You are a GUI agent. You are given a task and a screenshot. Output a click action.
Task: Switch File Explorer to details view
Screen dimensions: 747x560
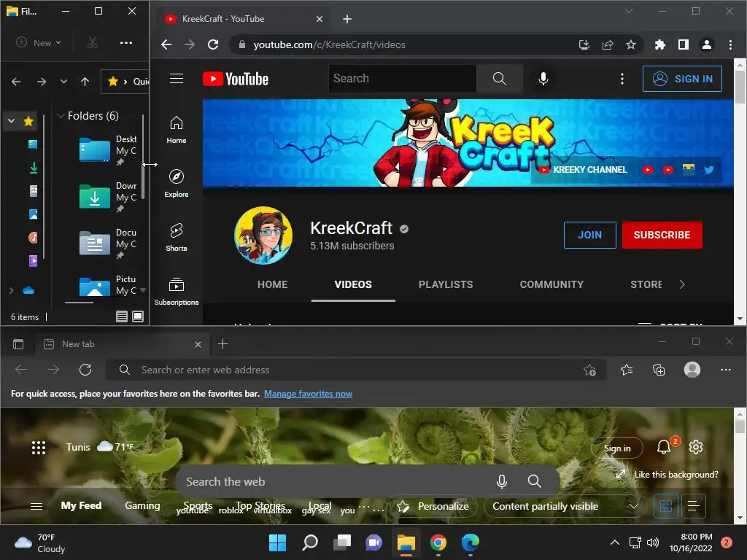click(122, 316)
